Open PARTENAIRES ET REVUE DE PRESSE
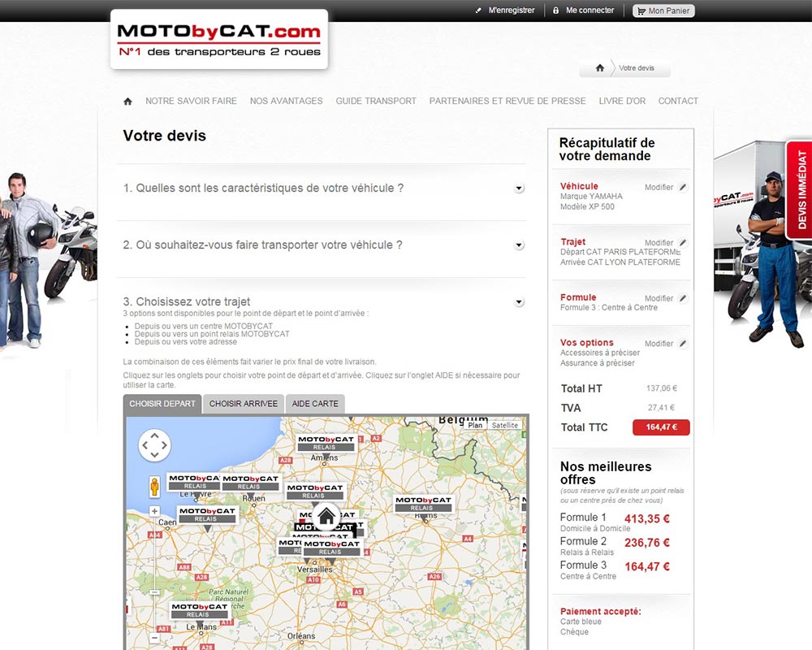812x650 pixels. coord(508,101)
